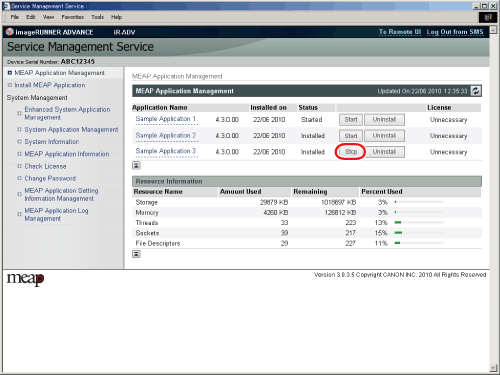Click back-to-top icon below application list
The width and height of the screenshot is (500, 375).
point(136,165)
